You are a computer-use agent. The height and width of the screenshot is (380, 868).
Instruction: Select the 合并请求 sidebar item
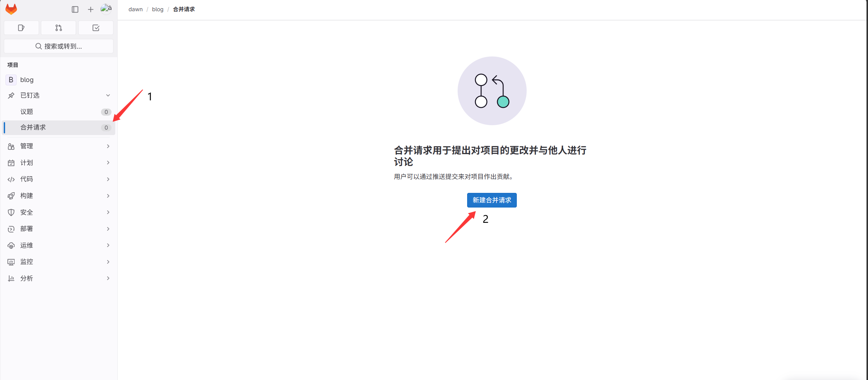point(58,128)
